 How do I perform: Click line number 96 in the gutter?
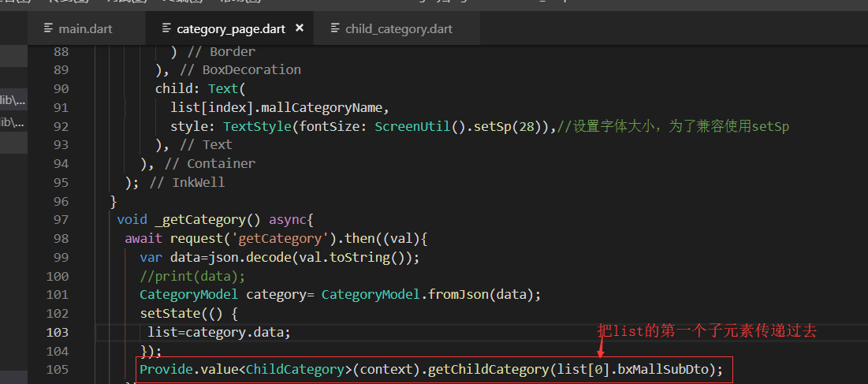tap(61, 201)
